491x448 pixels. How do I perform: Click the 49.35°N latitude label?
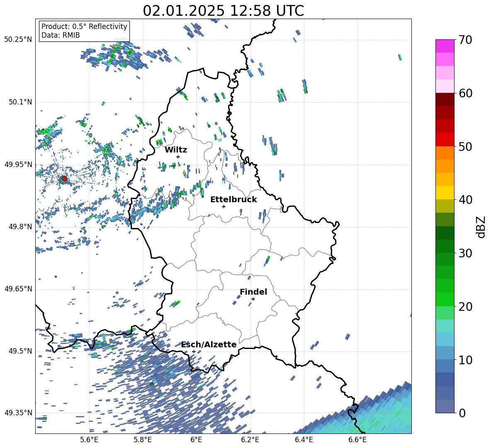click(18, 413)
